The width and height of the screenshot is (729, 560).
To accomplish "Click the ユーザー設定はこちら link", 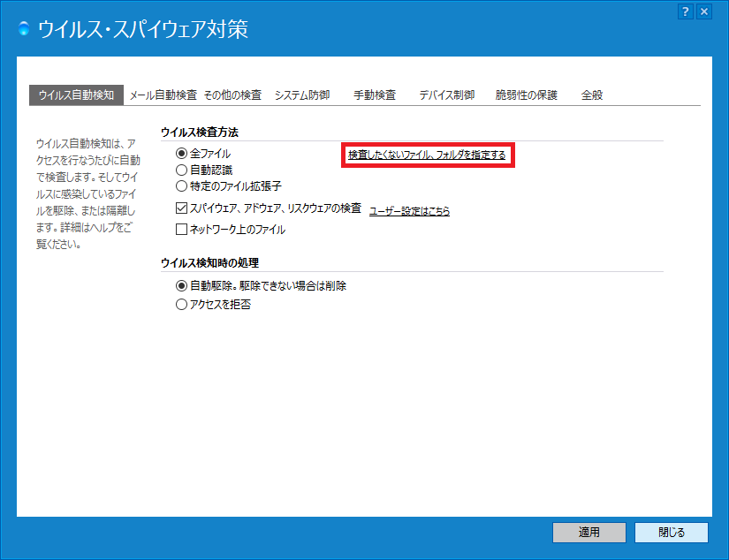I will click(x=409, y=211).
